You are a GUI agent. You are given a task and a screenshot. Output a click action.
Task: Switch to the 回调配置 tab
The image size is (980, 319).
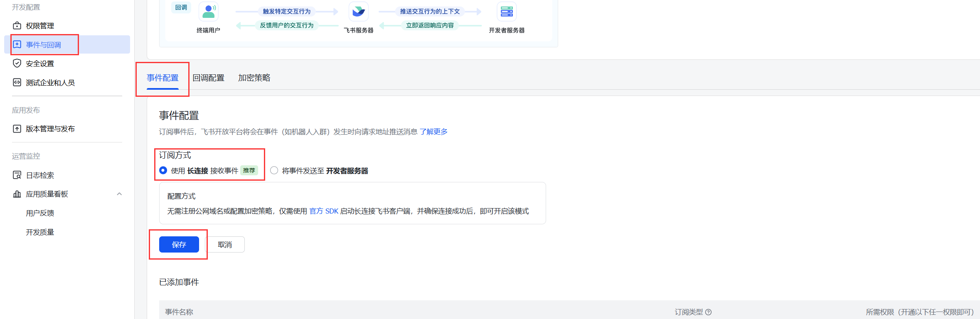pyautogui.click(x=209, y=78)
